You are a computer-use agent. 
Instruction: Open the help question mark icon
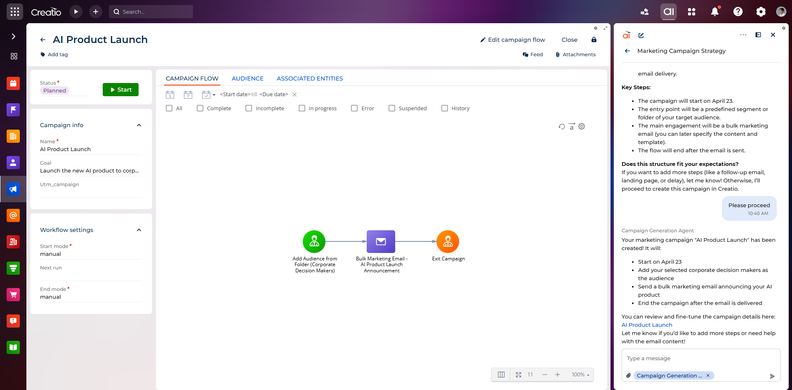click(738, 12)
